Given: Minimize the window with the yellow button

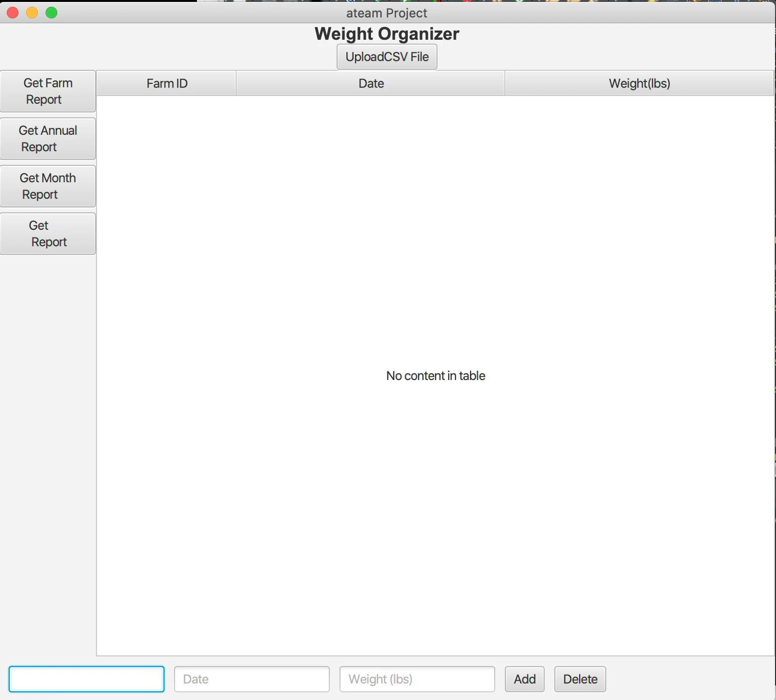Looking at the screenshot, I should pos(32,13).
